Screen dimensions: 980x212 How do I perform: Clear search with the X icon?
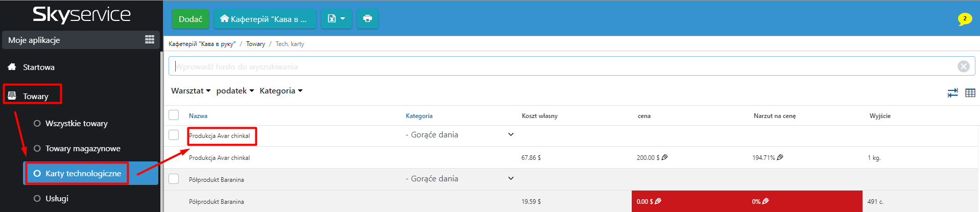point(963,66)
